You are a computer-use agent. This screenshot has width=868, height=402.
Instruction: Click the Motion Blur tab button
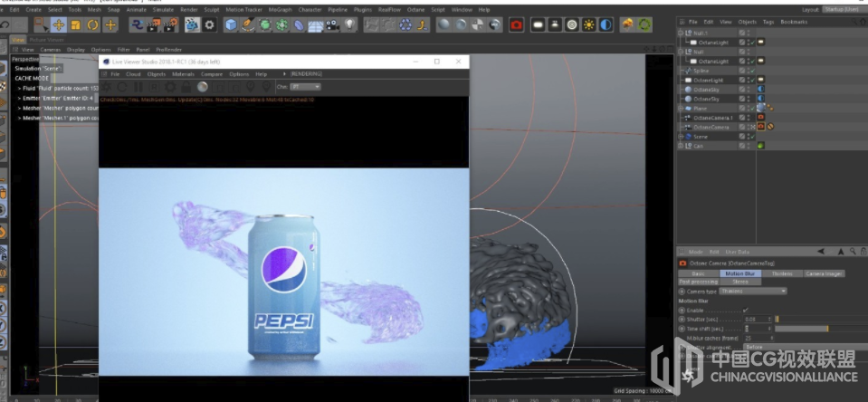pos(740,273)
